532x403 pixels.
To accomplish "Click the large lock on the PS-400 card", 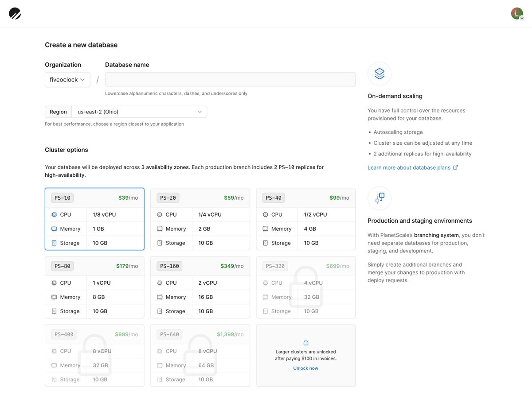I will [x=94, y=355].
